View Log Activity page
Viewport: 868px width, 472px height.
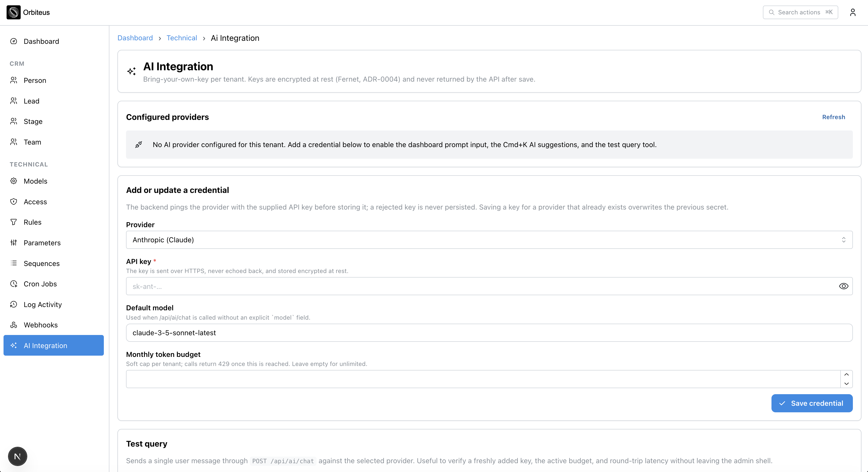coord(54,304)
